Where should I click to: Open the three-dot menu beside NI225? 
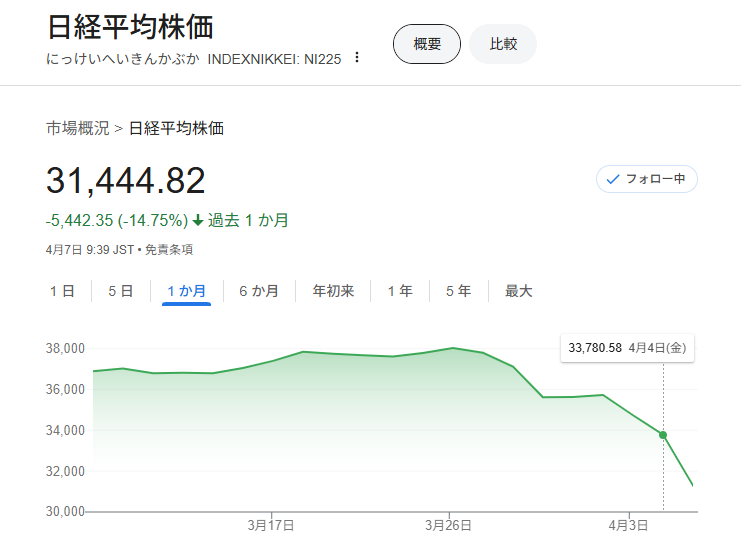357,58
